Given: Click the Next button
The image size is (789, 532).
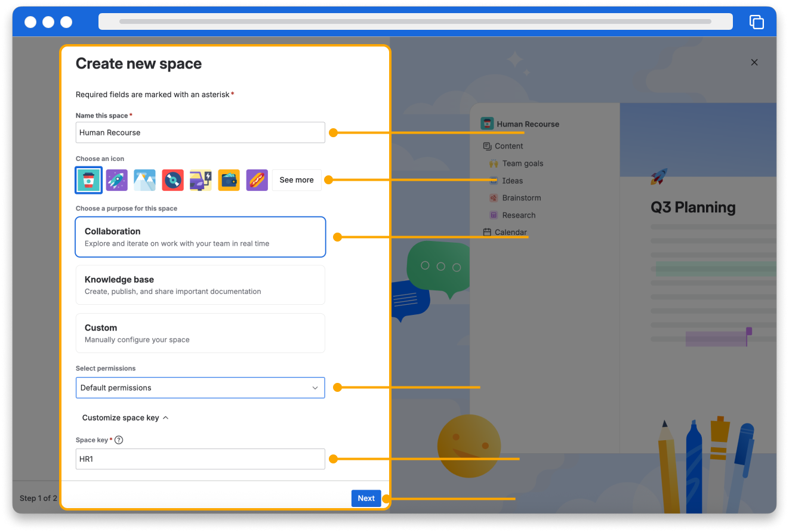Looking at the screenshot, I should pos(366,499).
